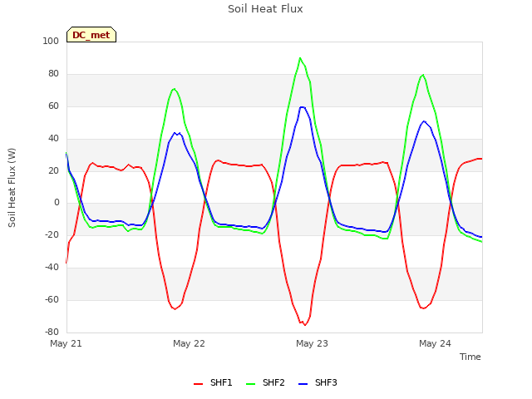Viewport: 532px width, 399px height.
Task: Click the DC_met label badge
Action: coord(91,35)
